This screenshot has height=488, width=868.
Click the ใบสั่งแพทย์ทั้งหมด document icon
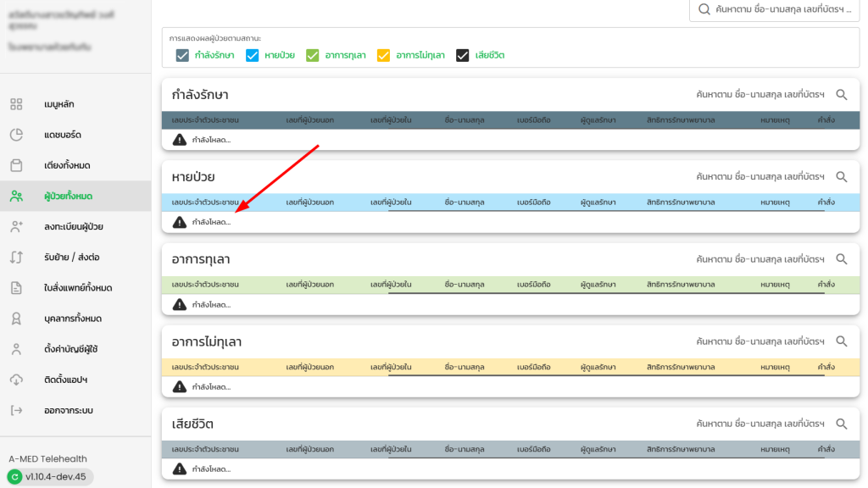coord(16,288)
